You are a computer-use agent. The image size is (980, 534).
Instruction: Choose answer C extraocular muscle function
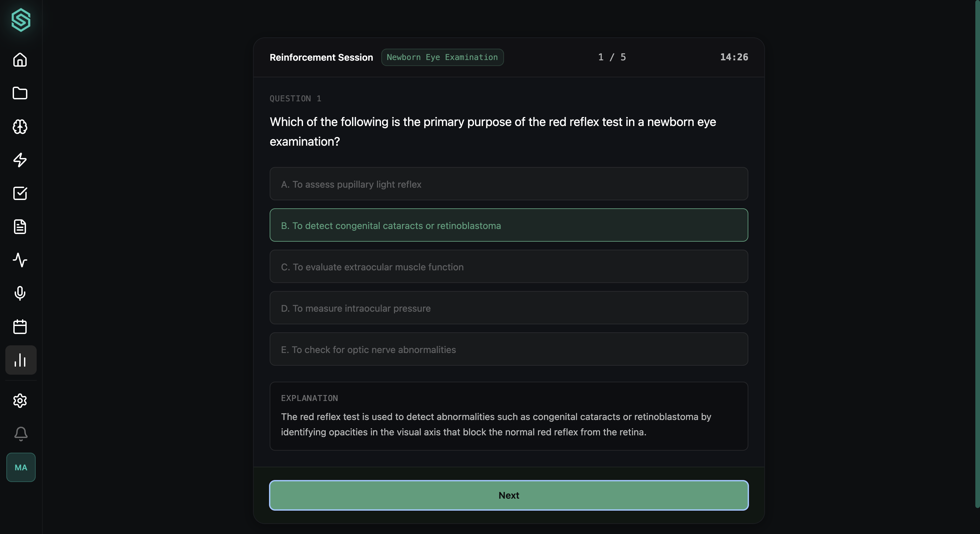(x=509, y=267)
